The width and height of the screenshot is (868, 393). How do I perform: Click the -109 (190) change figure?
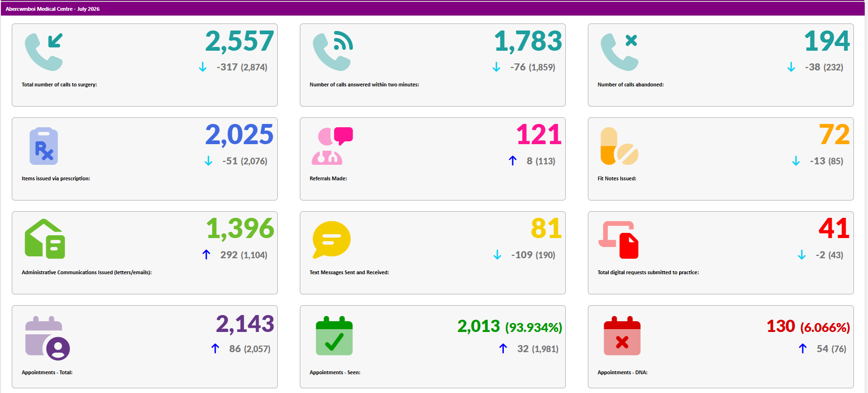pyautogui.click(x=533, y=255)
